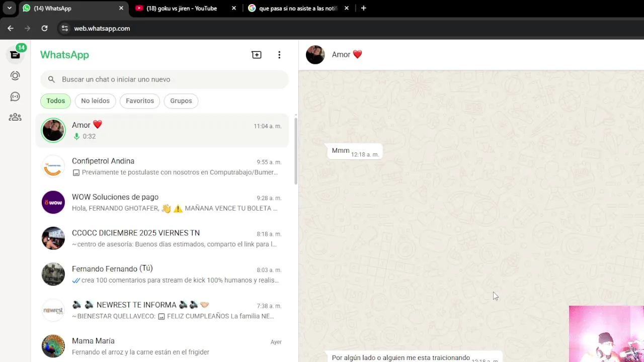Switch to the Google 'que pasa si no asiste' tab
Viewport: 644px width, 362px height.
[298, 8]
